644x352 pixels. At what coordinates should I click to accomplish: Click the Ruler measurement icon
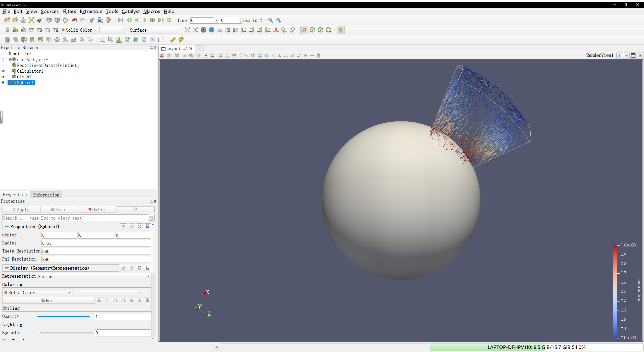click(x=173, y=40)
